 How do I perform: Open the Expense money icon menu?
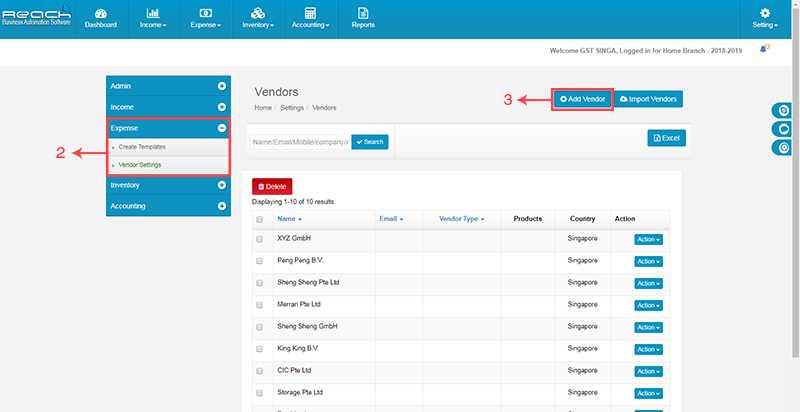[206, 14]
